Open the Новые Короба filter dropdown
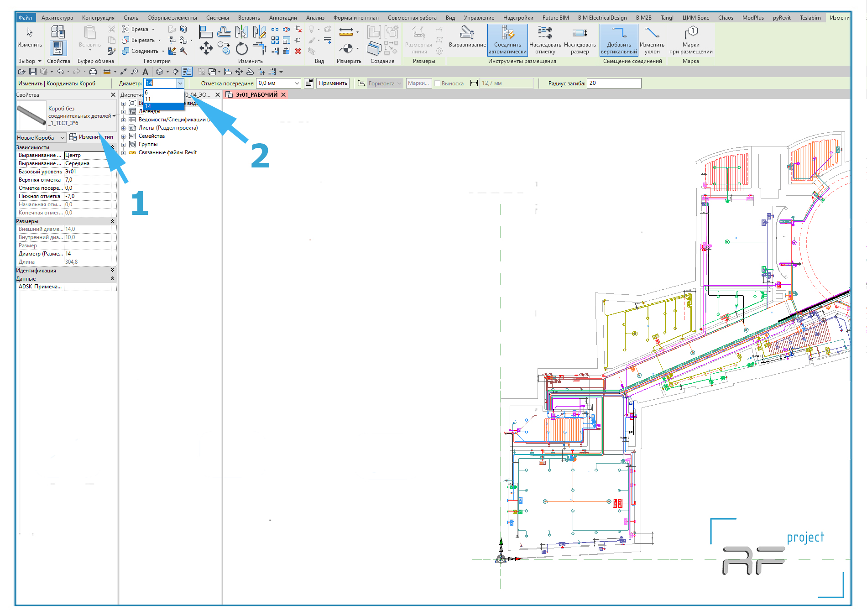Viewport: 867px width, 616px height. pos(41,137)
